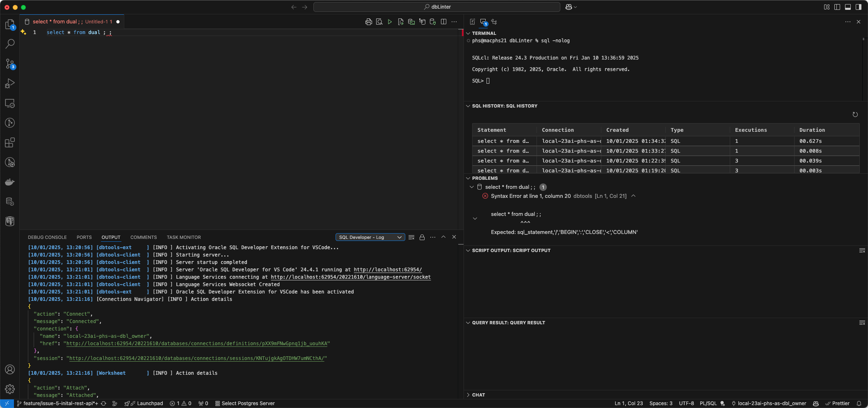The height and width of the screenshot is (408, 868).
Task: Switch to the TASK MONITOR tab
Action: click(184, 237)
